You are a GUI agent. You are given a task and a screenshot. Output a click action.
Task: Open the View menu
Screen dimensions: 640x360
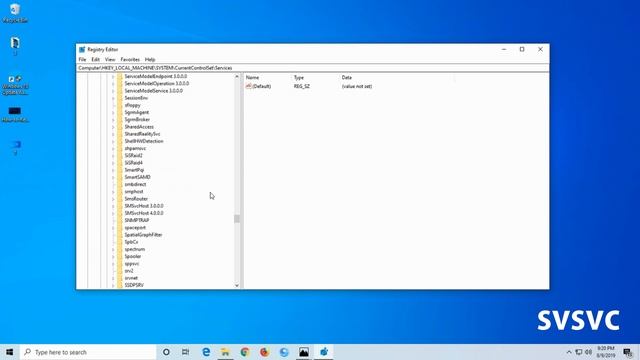pyautogui.click(x=110, y=60)
